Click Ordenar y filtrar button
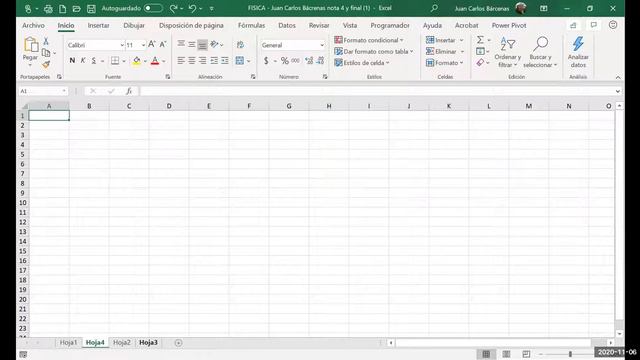Screen dimensions: 640x360 click(507, 52)
